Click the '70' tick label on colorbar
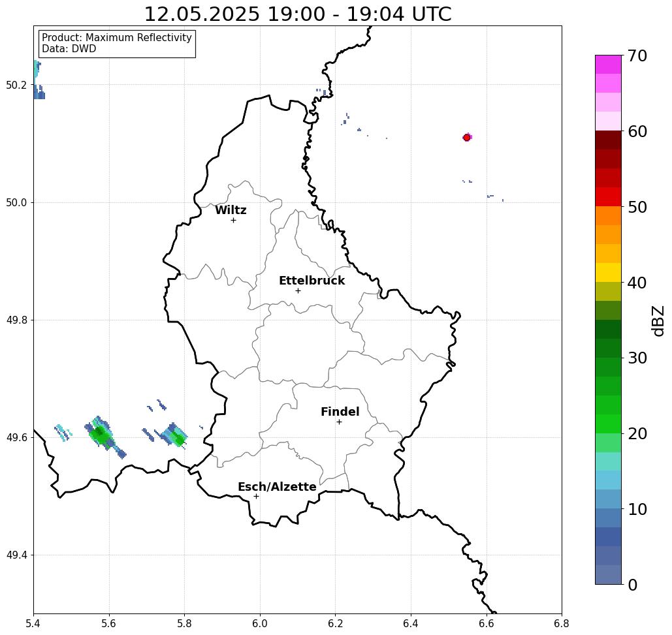672x635 pixels. (x=637, y=55)
